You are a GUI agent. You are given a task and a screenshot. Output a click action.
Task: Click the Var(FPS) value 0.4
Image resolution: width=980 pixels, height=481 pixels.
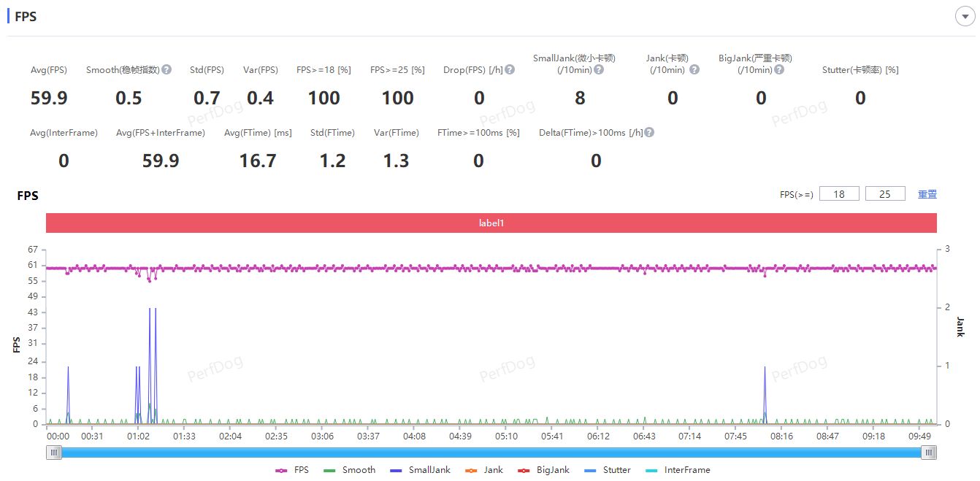coord(260,98)
